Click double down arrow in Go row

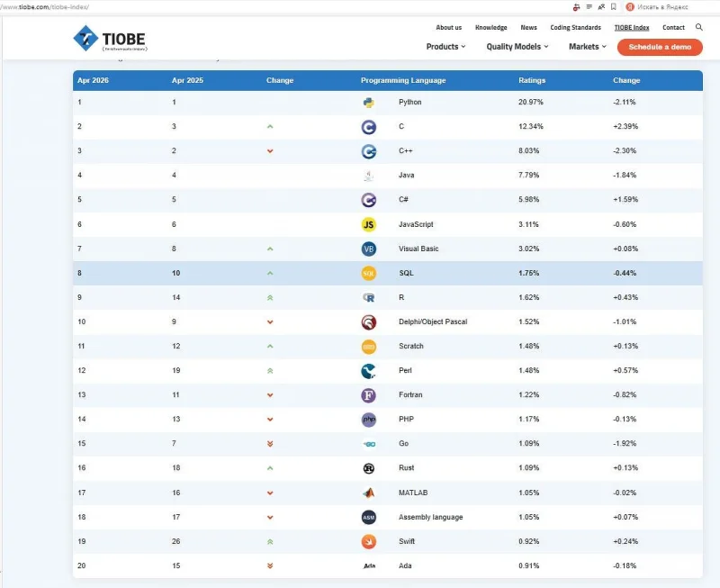(x=270, y=444)
